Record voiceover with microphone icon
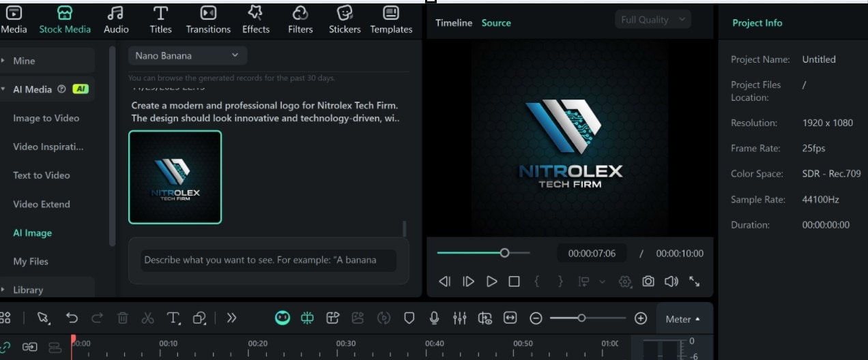This screenshot has width=868, height=360. pyautogui.click(x=434, y=318)
